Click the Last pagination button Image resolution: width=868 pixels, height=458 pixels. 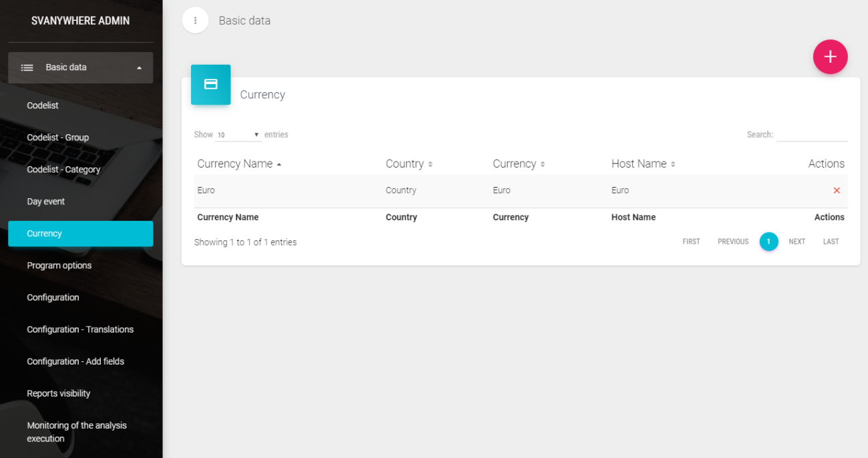tap(831, 242)
